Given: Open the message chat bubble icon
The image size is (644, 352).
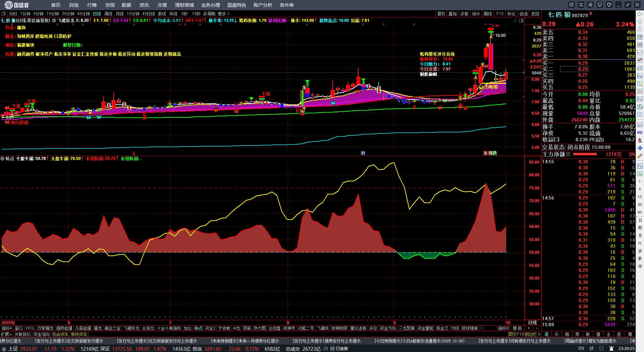Looking at the screenshot, I should (572, 5).
